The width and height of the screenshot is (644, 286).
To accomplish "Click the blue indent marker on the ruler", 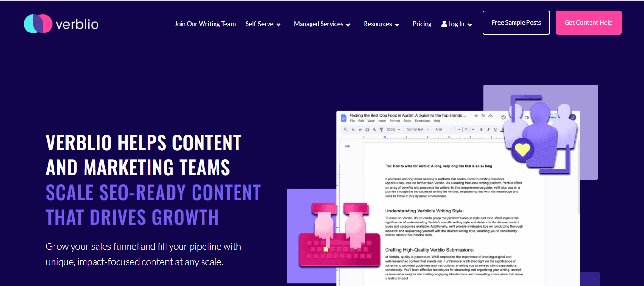I will 385,137.
